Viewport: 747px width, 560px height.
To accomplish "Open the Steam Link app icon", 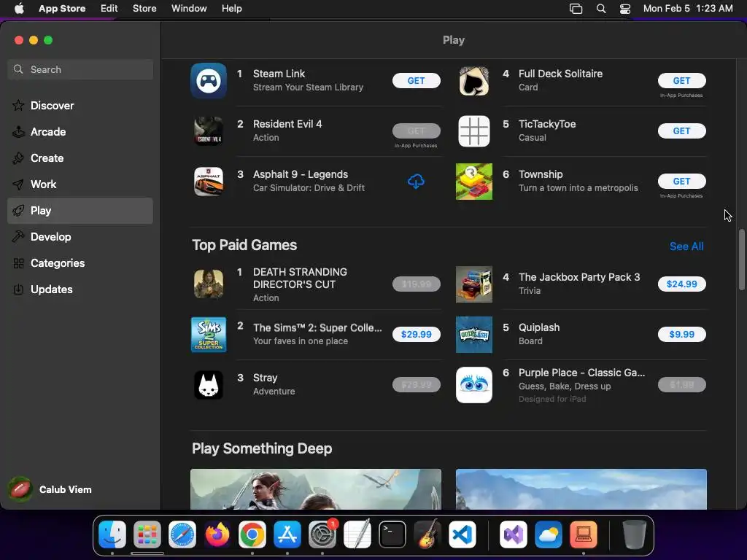I will point(209,80).
